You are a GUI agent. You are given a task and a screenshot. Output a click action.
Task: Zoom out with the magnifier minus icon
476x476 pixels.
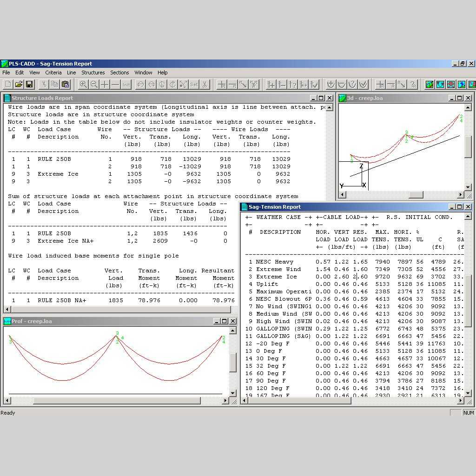click(x=94, y=84)
